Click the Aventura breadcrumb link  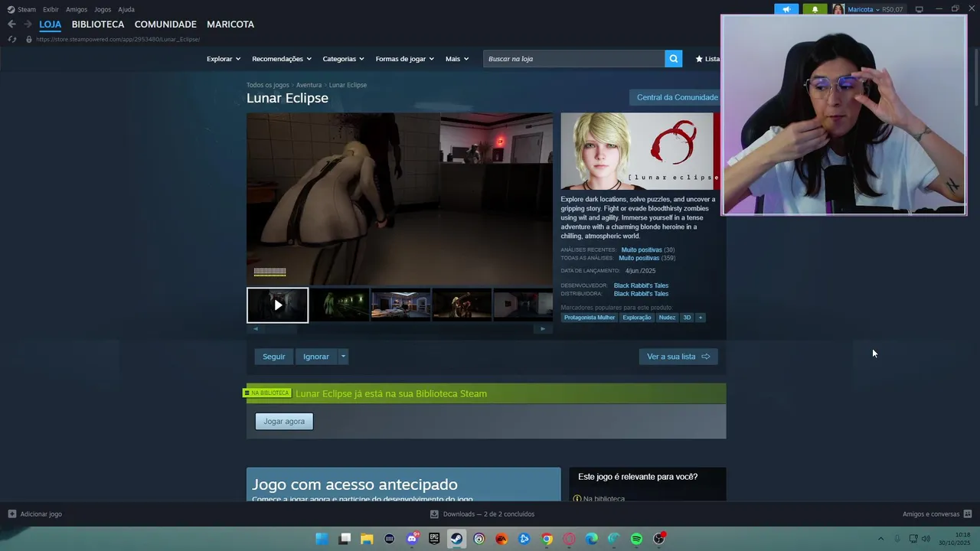pos(309,85)
